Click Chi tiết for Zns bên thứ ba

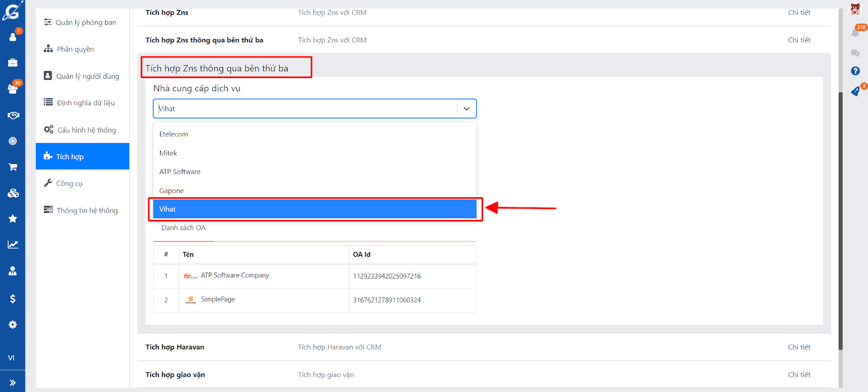(799, 40)
